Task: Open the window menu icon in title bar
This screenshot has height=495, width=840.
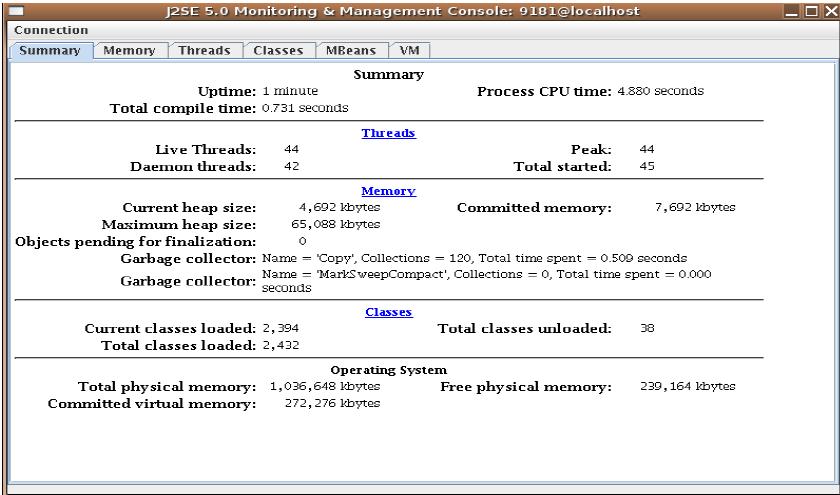Action: [14, 11]
